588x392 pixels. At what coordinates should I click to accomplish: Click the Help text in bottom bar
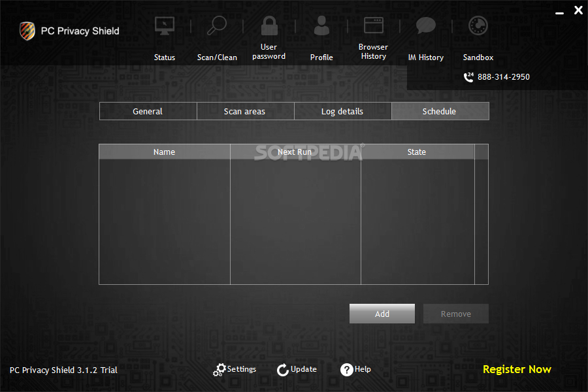tap(363, 369)
